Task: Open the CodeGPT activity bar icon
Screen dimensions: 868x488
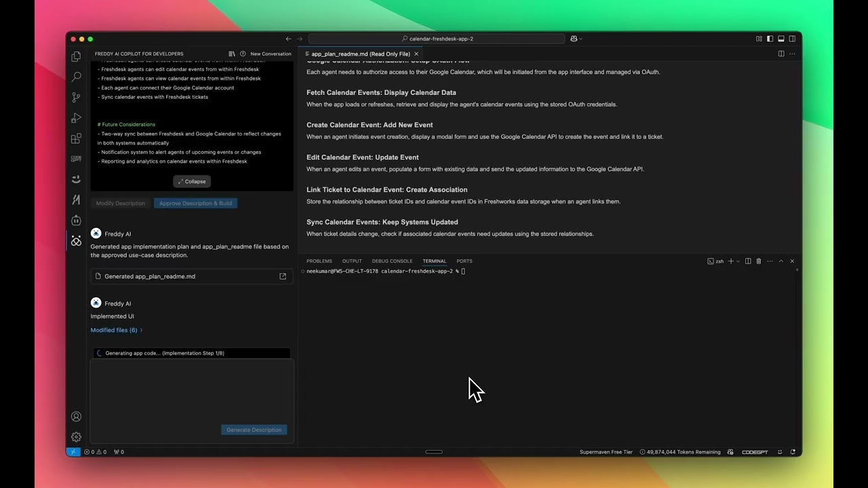Action: click(x=76, y=159)
